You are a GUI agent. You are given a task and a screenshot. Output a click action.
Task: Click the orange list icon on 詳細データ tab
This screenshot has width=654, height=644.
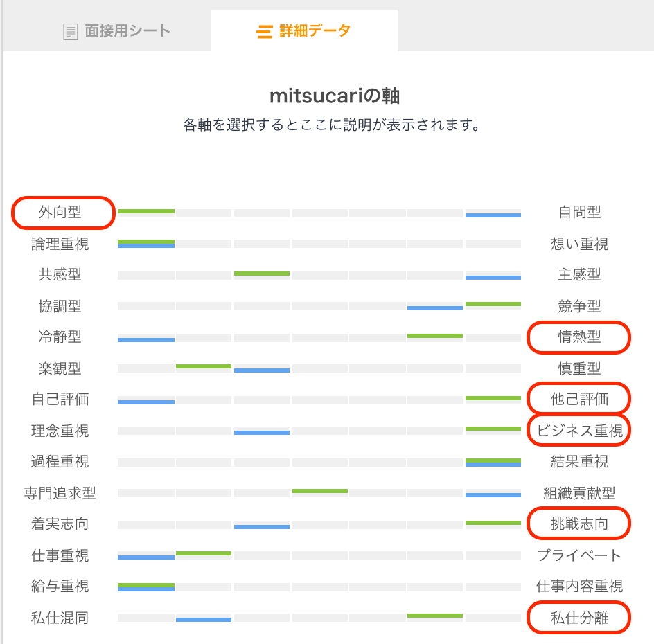(265, 30)
